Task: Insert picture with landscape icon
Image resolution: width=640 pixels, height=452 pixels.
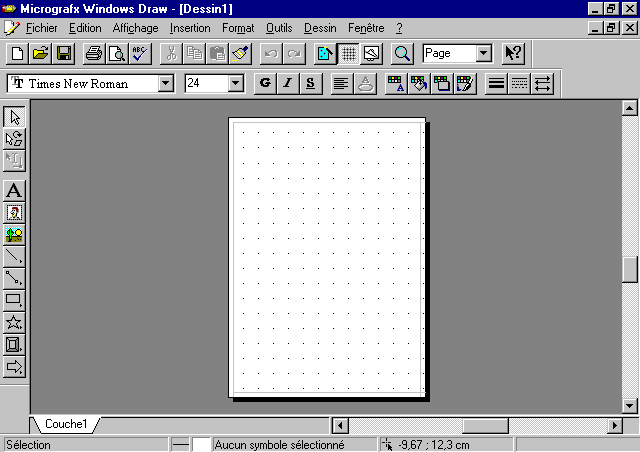Action: coord(14,235)
